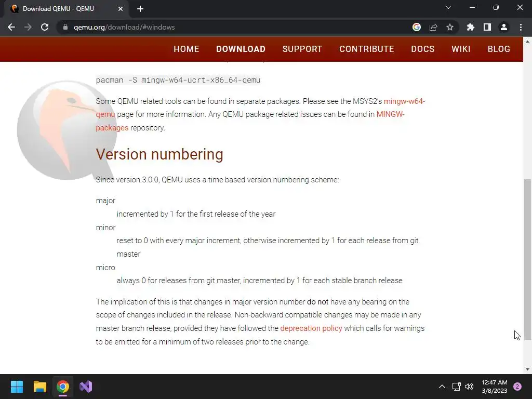Bookmark this page with the star
Viewport: 532px width, 399px height.
click(x=450, y=27)
